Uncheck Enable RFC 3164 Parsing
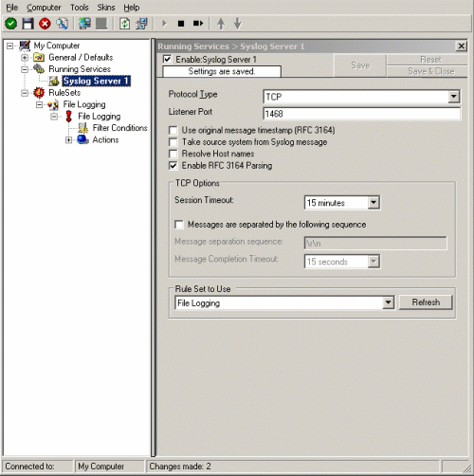Viewport: 474px width, 476px height. (173, 166)
